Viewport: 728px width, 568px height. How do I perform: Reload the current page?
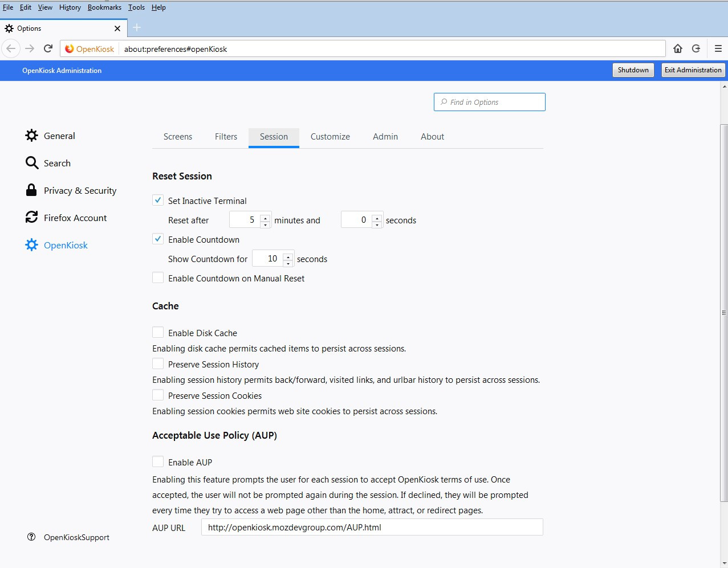point(48,48)
